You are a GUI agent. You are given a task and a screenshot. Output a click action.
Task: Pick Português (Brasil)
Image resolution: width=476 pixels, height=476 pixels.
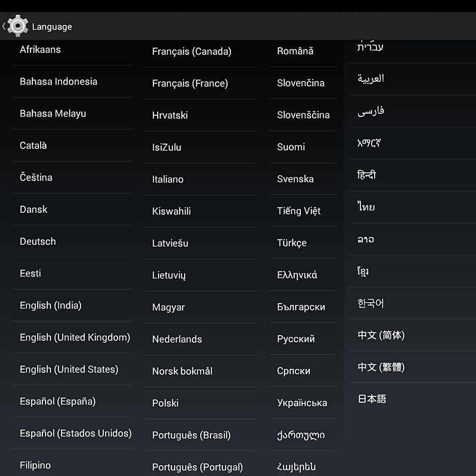(x=201, y=435)
